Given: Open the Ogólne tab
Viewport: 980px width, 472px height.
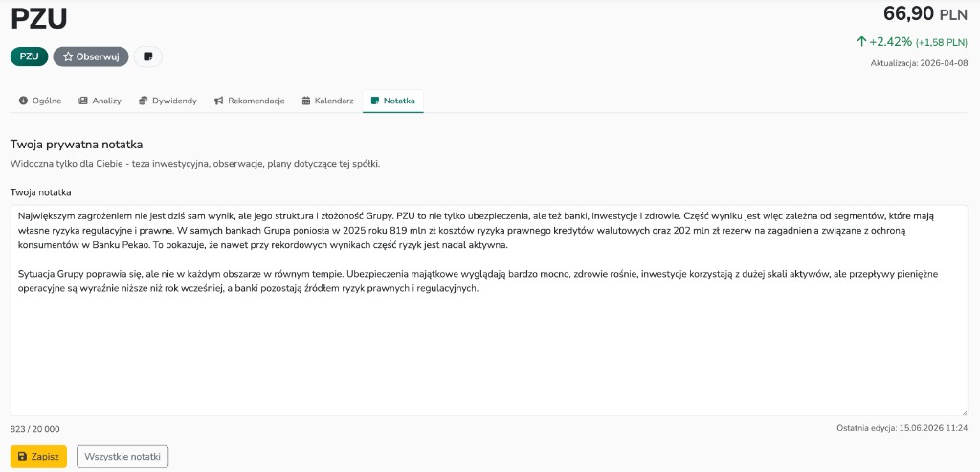Looking at the screenshot, I should click(x=40, y=101).
